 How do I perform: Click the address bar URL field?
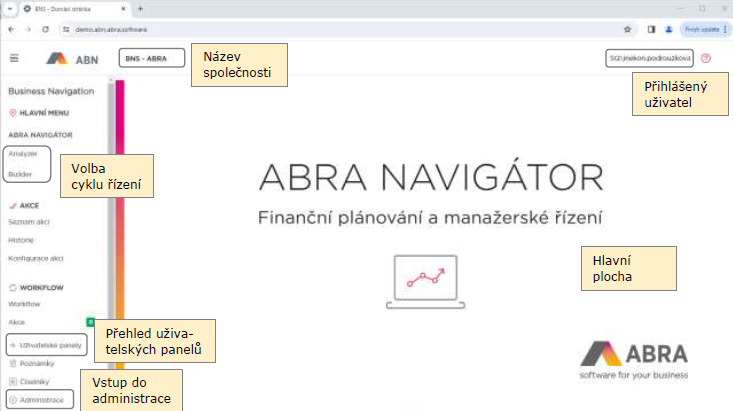point(346,29)
